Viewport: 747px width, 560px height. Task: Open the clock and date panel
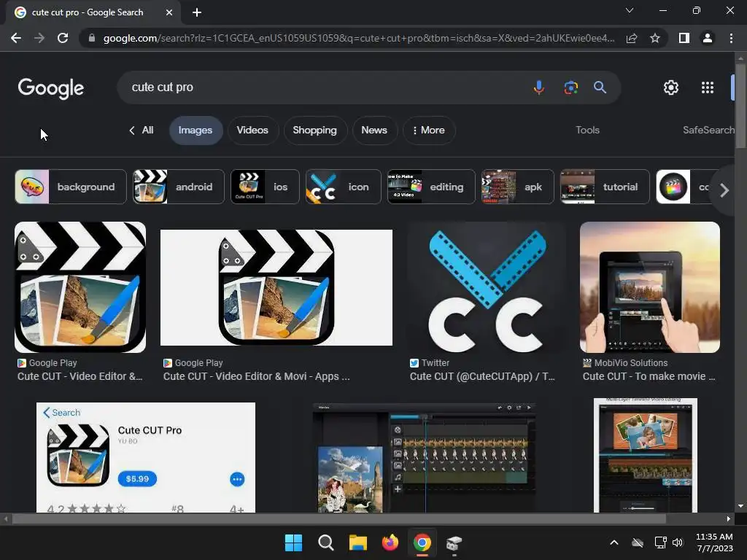(715, 542)
